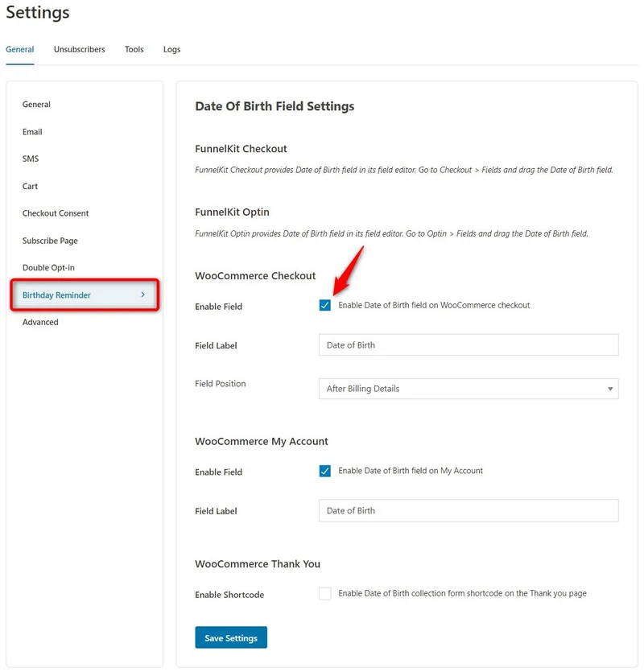The width and height of the screenshot is (644, 672).
Task: Edit the My Account Field Label input
Action: pos(469,510)
